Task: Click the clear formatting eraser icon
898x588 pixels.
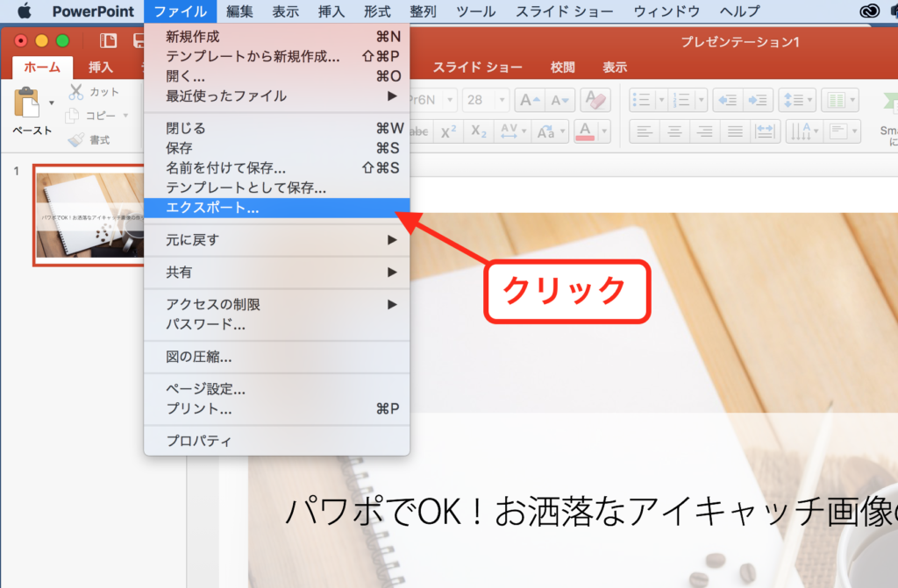Action: point(595,100)
